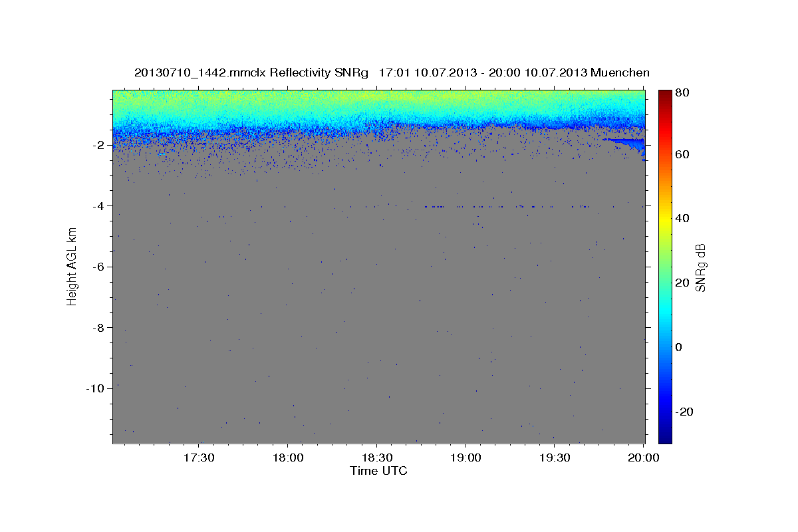Select the '18:30' time axis label

click(x=377, y=459)
